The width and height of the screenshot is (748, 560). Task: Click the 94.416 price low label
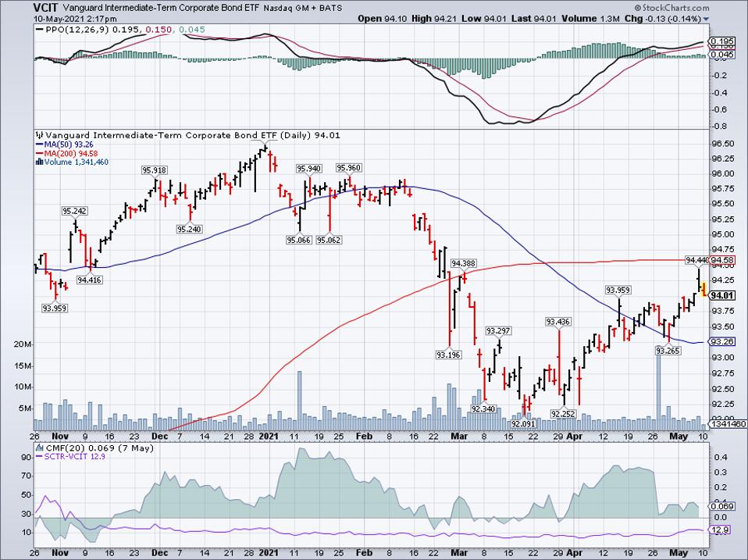(x=89, y=280)
